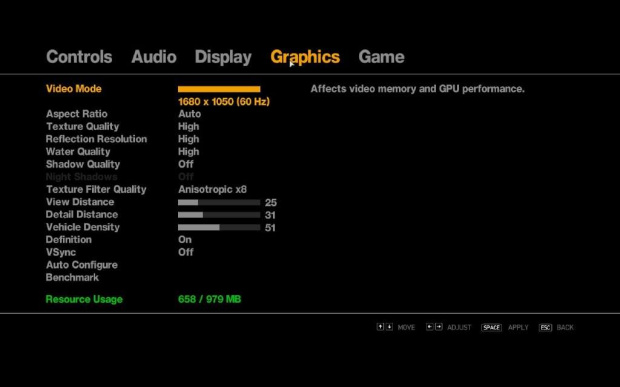The image size is (620, 387).
Task: Change the Texture Quality High option
Action: [x=189, y=126]
